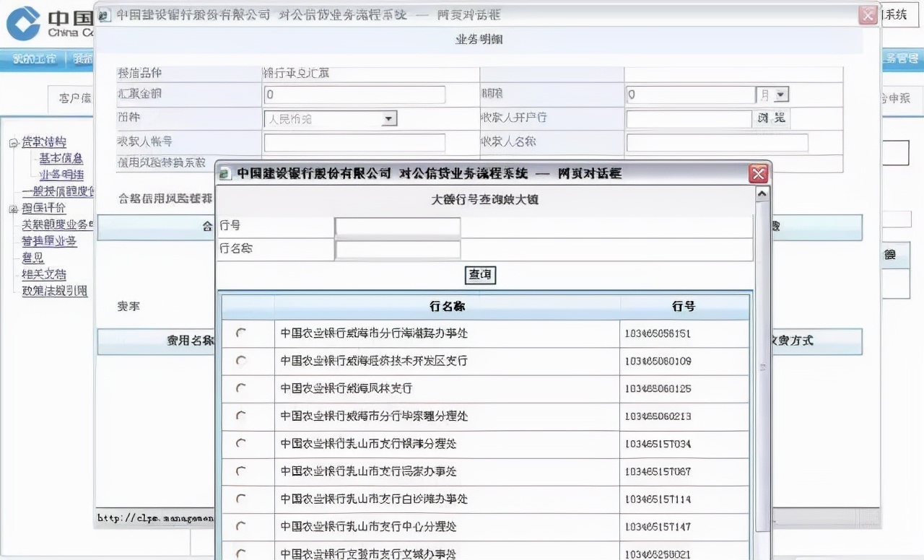Viewport: 924px width, 560px height.
Task: Expand the 担保评价 tree node
Action: 13,209
